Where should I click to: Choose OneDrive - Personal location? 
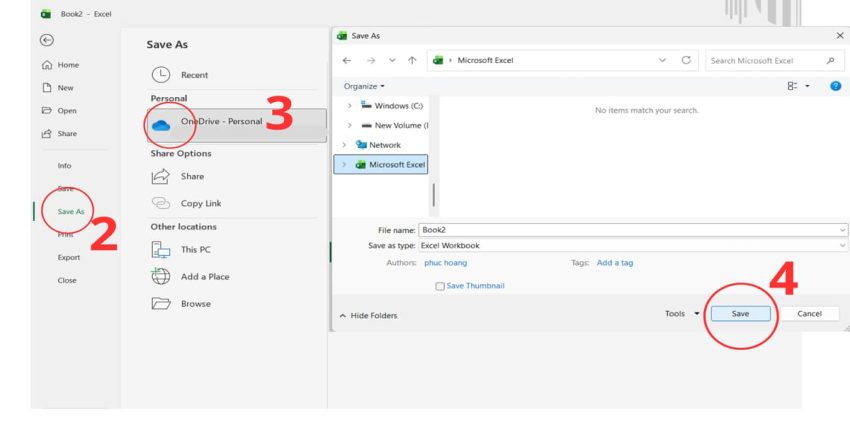point(237,125)
